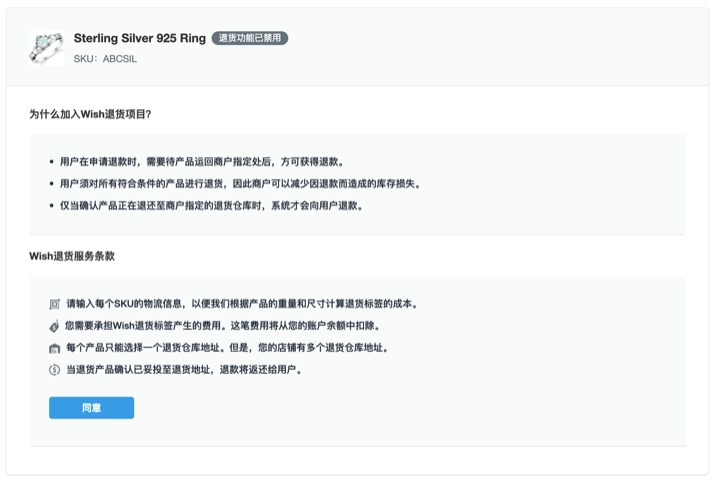The width and height of the screenshot is (717, 485).
Task: Select the heading 为什么加入Wish退货项目?
Action: click(x=90, y=114)
